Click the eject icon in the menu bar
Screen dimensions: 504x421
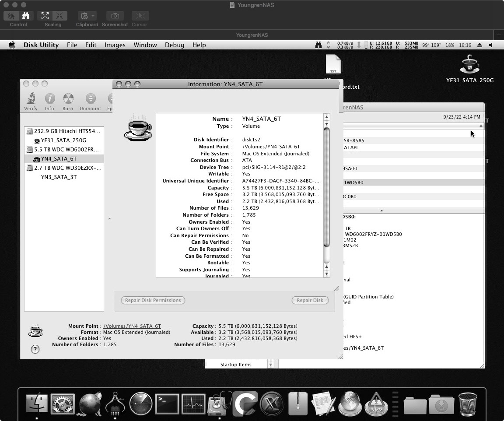[x=479, y=45]
